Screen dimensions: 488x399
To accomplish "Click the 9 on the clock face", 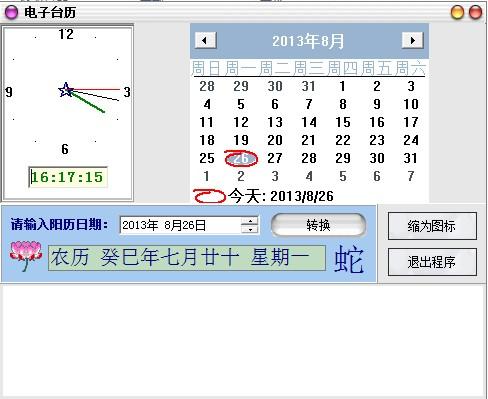I will (x=9, y=92).
